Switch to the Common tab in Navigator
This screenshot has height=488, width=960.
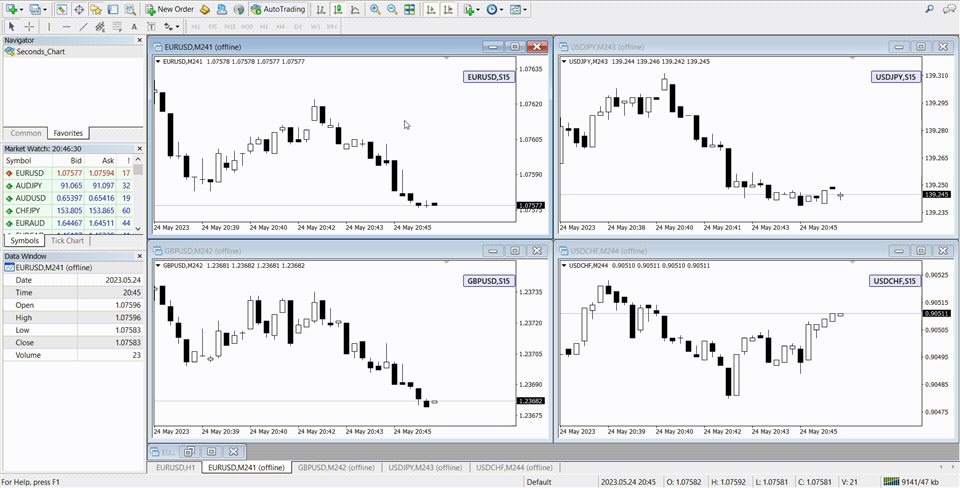tap(26, 133)
